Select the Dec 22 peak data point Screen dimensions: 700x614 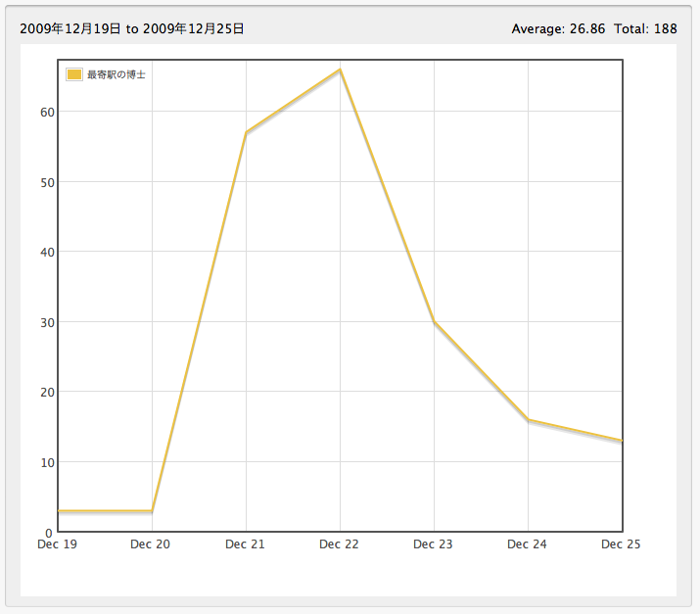[340, 70]
